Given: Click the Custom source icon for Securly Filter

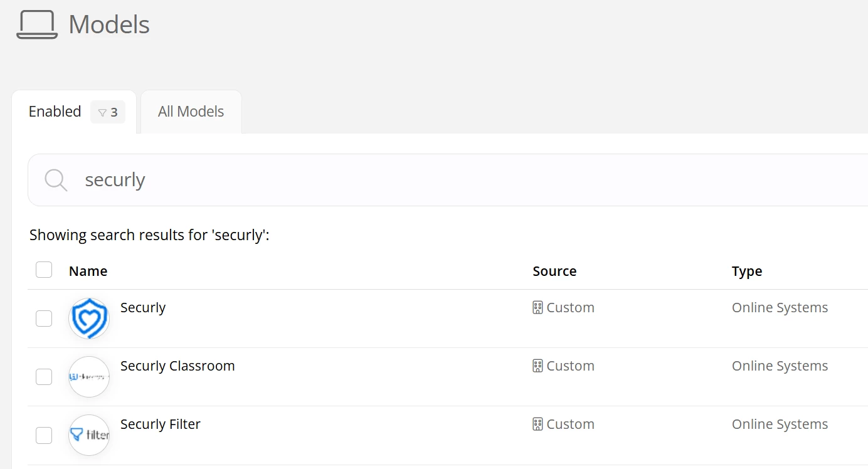Looking at the screenshot, I should (x=537, y=424).
